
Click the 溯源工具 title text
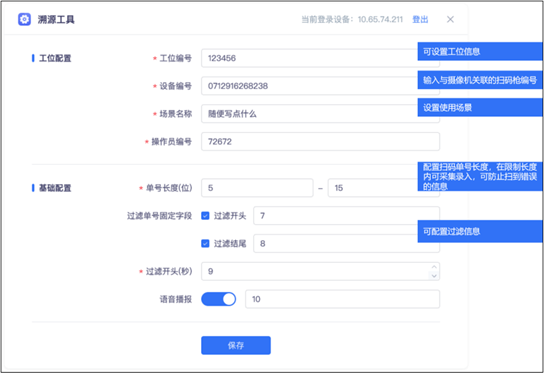pos(56,19)
